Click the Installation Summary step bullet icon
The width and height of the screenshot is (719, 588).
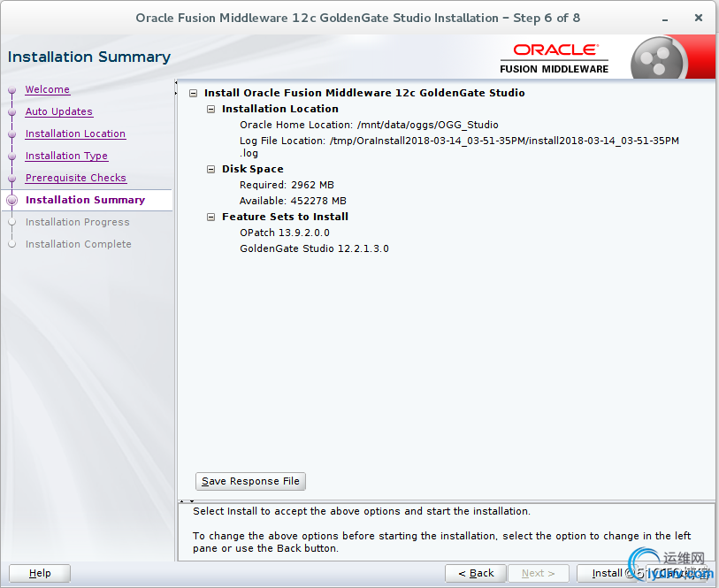tap(12, 201)
